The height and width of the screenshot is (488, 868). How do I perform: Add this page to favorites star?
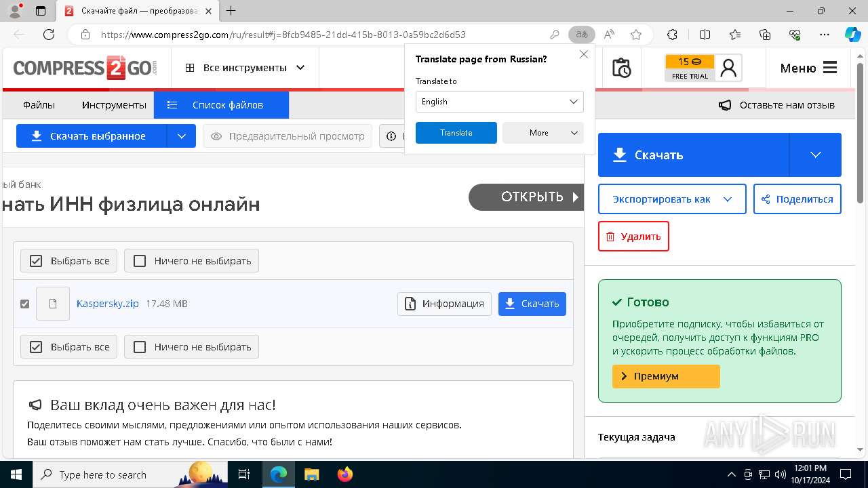(x=636, y=35)
